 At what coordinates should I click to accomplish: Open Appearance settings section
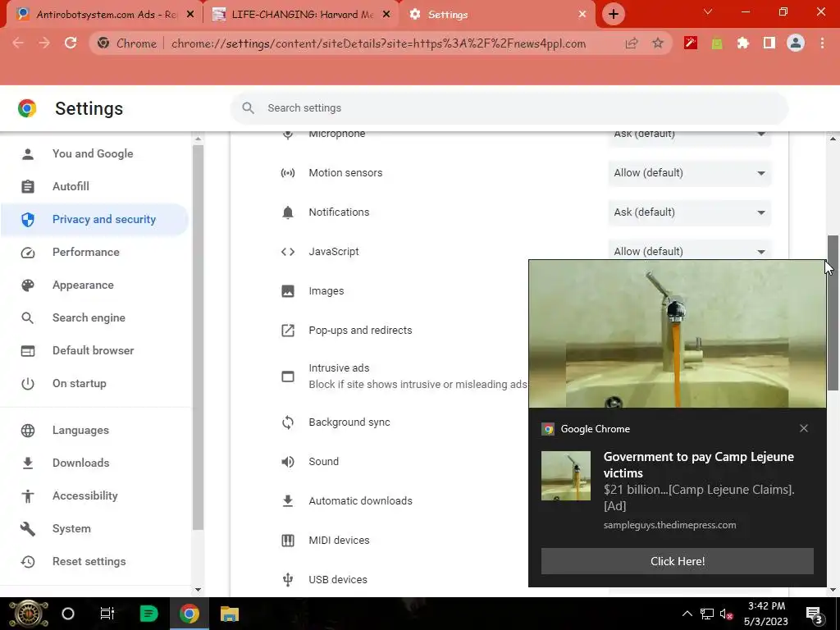click(x=95, y=285)
